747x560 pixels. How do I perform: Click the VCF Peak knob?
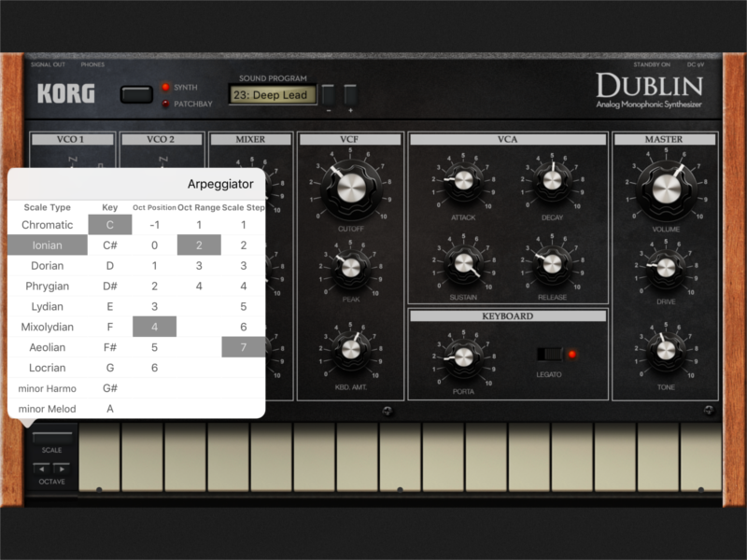(351, 268)
